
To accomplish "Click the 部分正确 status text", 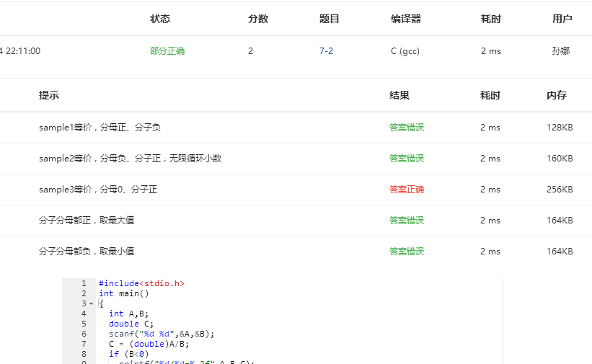I will (x=167, y=51).
